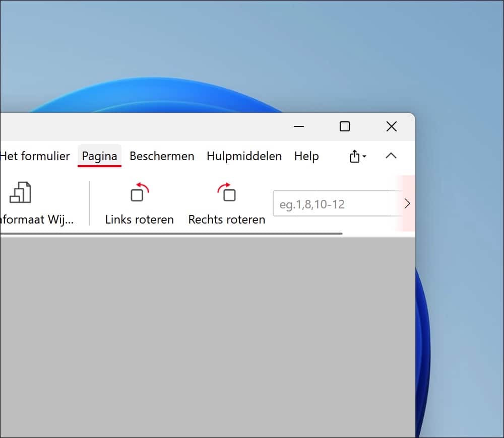
Task: Close the application window
Action: tap(392, 126)
